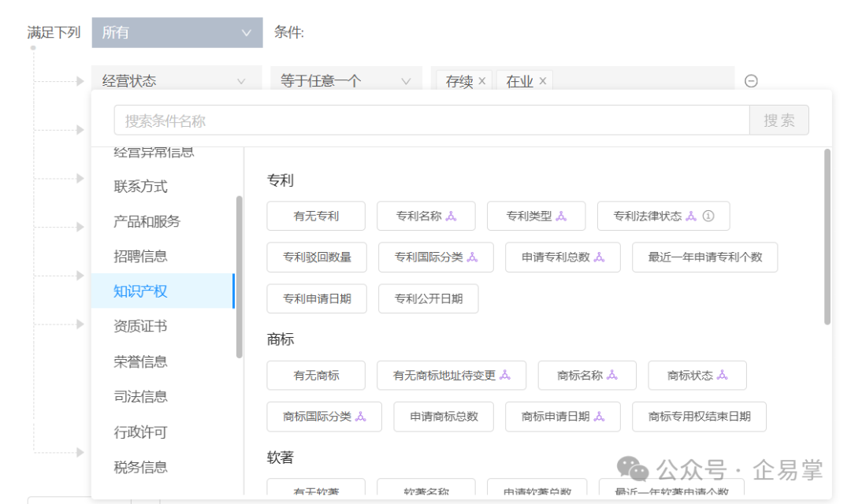Choose the 专利名称 condition

[426, 216]
